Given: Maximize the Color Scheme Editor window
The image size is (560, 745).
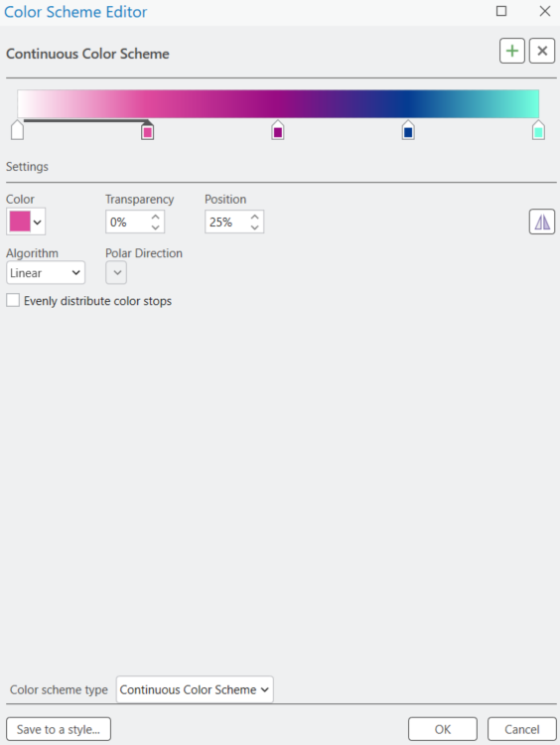Looking at the screenshot, I should pyautogui.click(x=501, y=11).
